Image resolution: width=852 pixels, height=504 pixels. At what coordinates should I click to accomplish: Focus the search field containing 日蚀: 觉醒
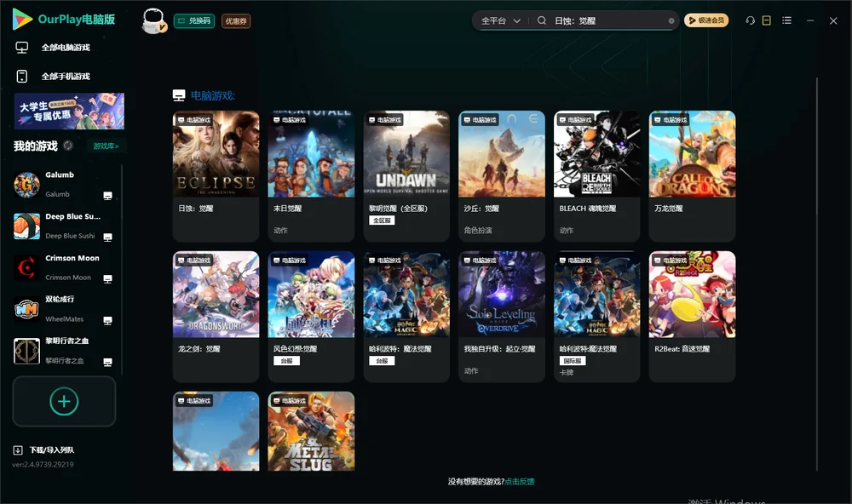click(608, 20)
